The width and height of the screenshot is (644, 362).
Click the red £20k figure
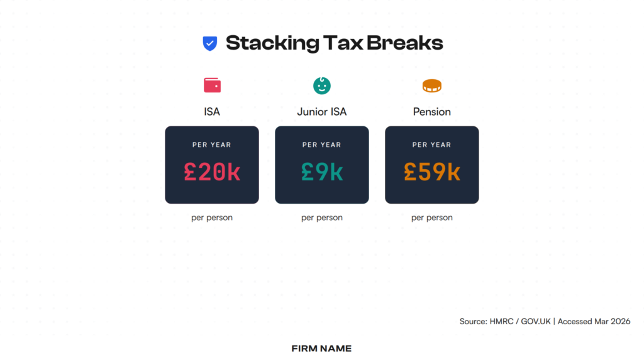point(212,172)
